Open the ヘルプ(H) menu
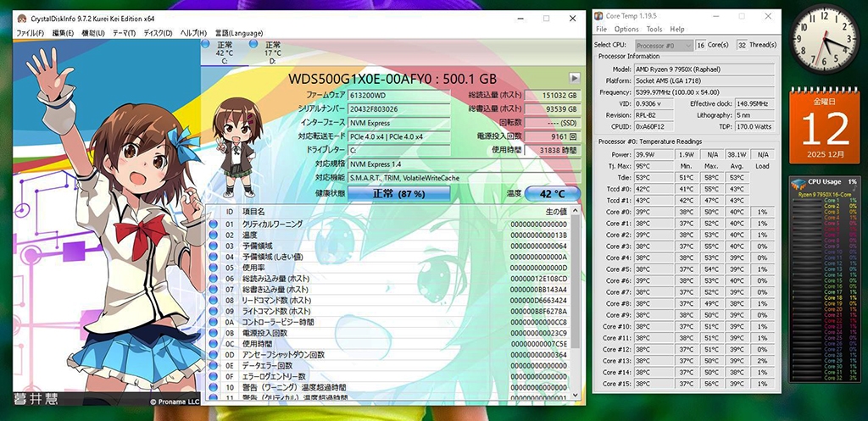 (193, 33)
